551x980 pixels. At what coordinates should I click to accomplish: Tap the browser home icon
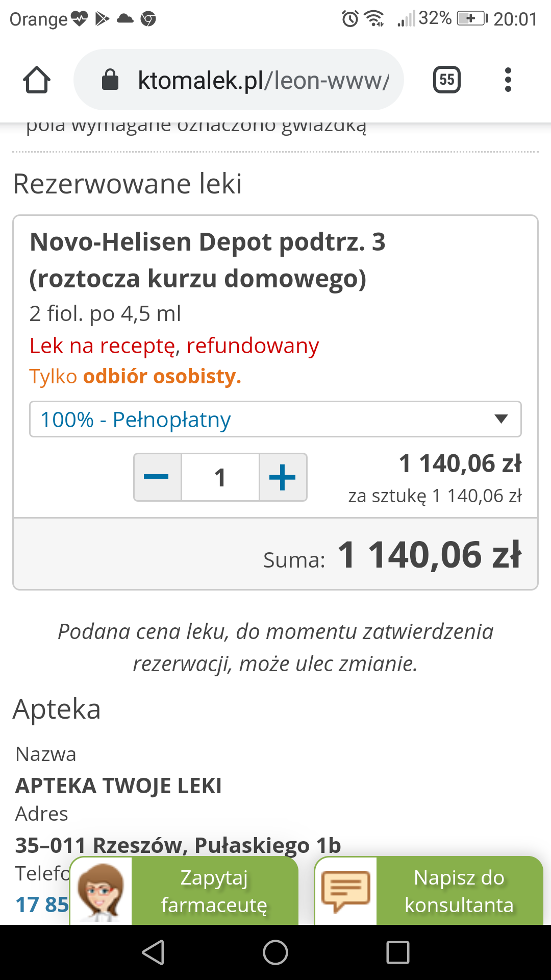[37, 80]
